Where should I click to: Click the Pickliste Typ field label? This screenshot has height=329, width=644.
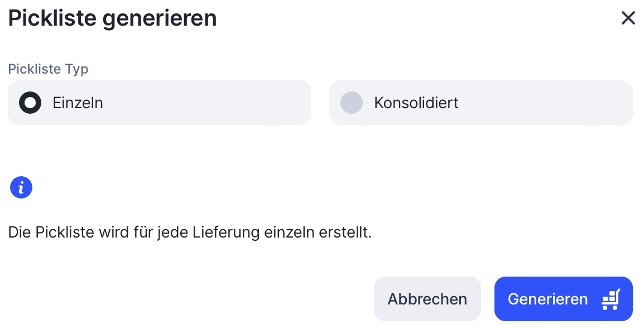click(x=48, y=69)
